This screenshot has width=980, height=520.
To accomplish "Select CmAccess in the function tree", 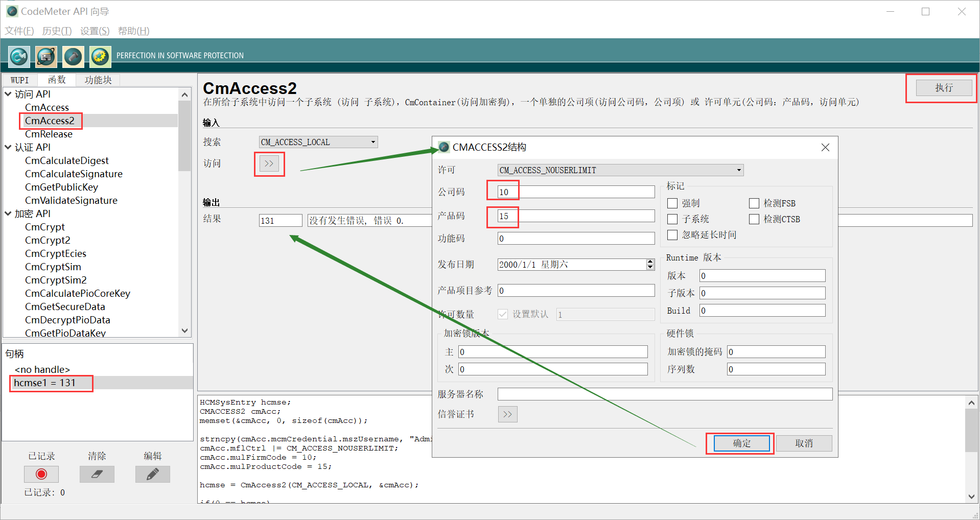I will [x=47, y=107].
